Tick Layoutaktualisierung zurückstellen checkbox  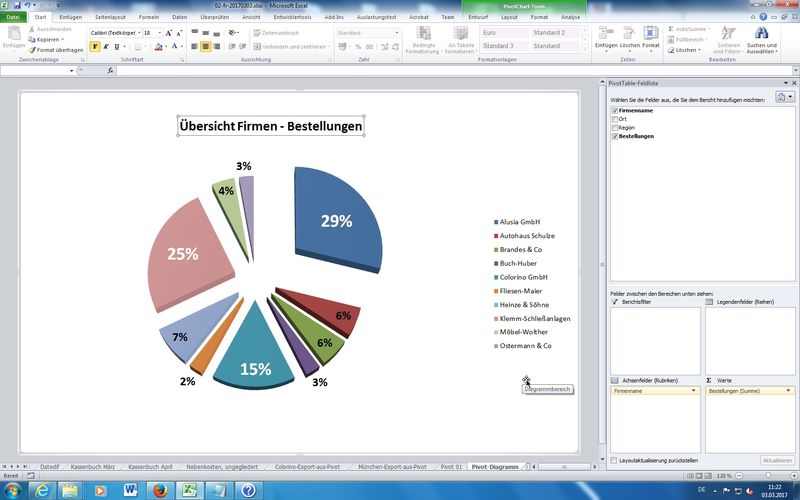(614, 460)
